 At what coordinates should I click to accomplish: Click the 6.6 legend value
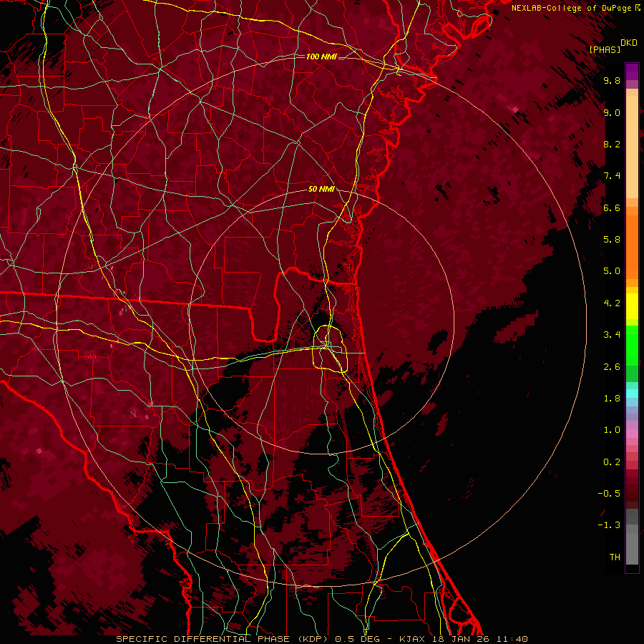point(612,208)
